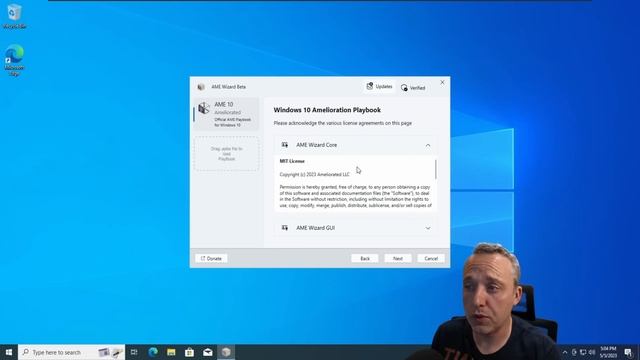Click the "MIT License" heading text
Viewport: 640px width, 360px height.
coord(292,161)
